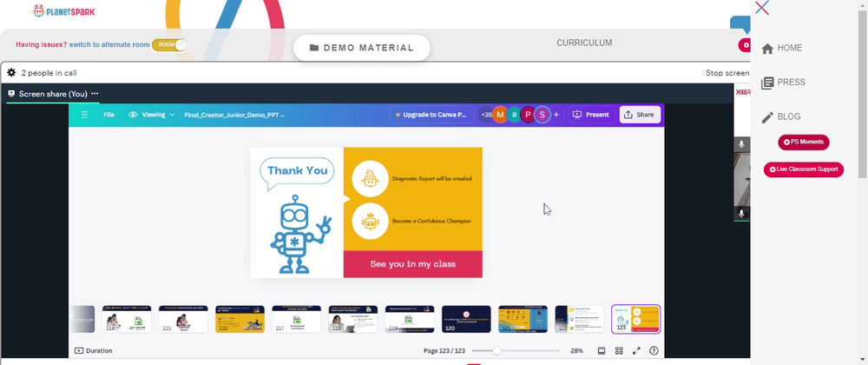Open the DEMO MATERIAL tab
868x365 pixels.
[361, 48]
